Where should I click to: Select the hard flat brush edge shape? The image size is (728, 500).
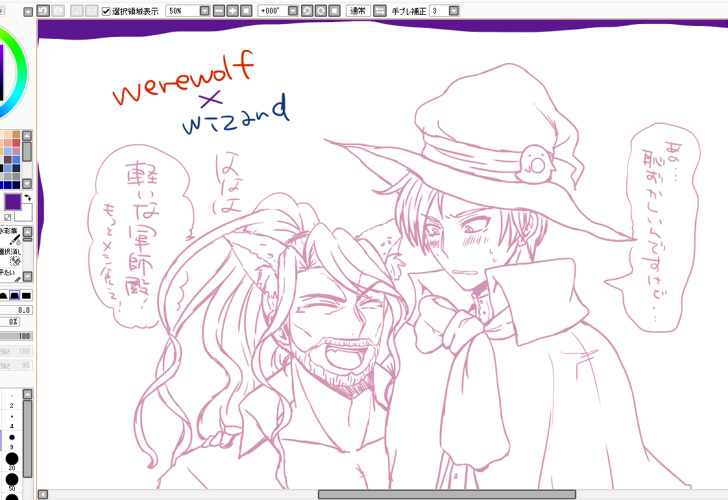[x=26, y=295]
